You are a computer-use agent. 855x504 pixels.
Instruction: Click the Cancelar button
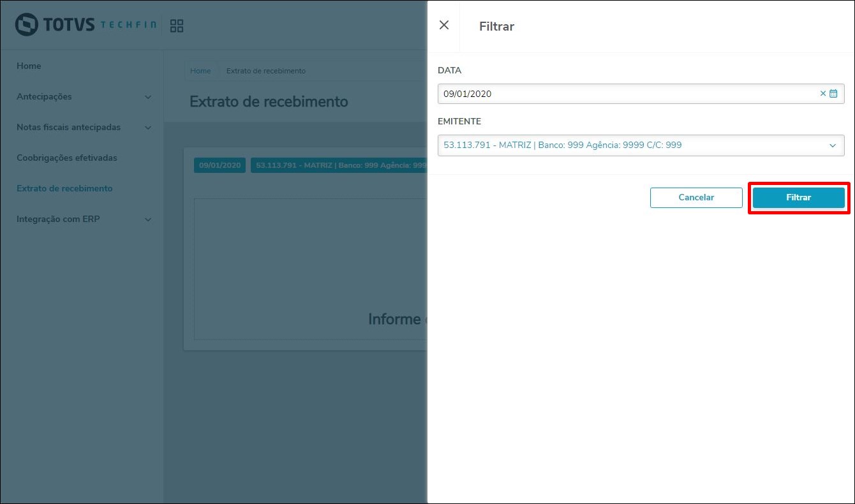(696, 198)
